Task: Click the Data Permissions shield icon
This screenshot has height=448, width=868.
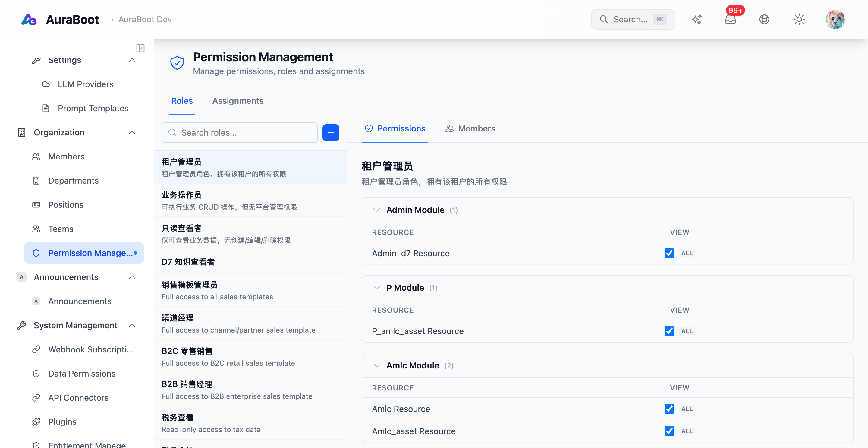Action: tap(36, 374)
